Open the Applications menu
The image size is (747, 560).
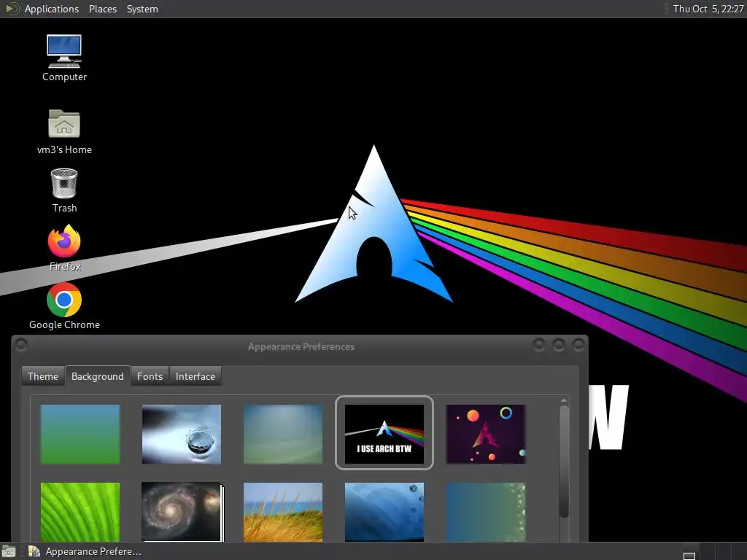[52, 9]
